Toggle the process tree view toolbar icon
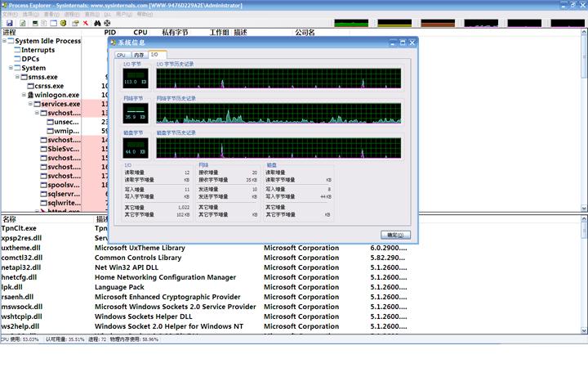 [x=44, y=23]
